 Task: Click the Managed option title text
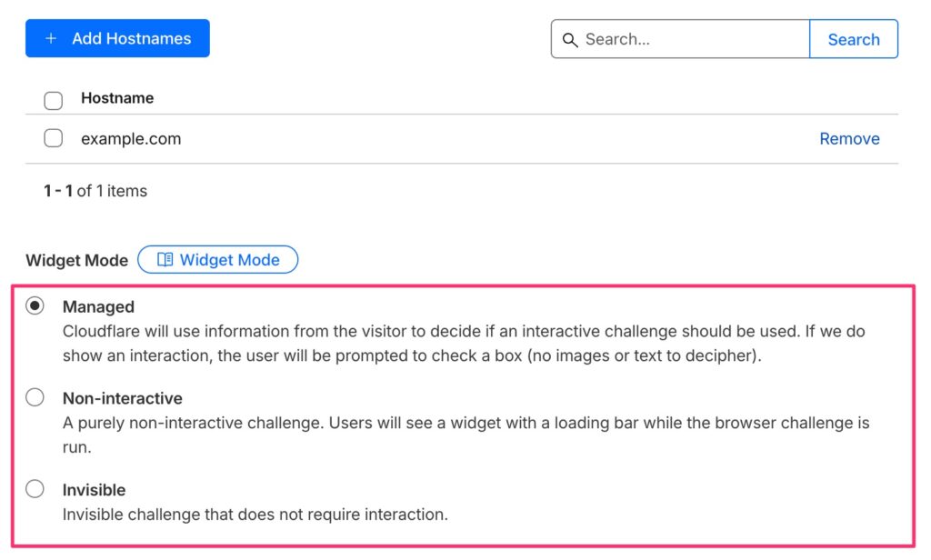[x=98, y=307]
